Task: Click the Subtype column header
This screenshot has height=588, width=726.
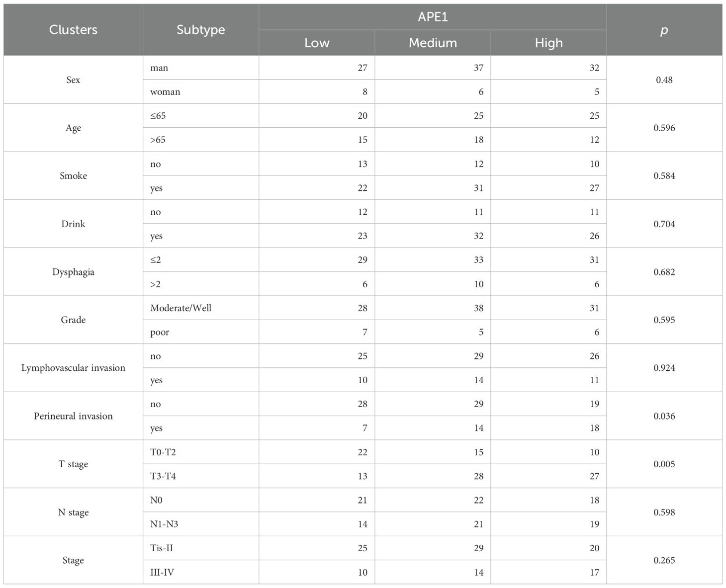Action: (x=200, y=30)
